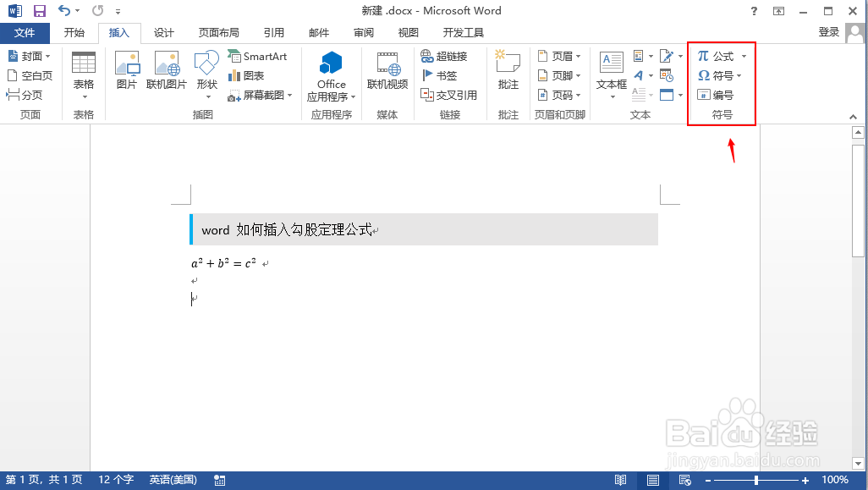This screenshot has width=868, height=490.
Task: Insert an online picture (联机图片)
Action: pos(167,69)
